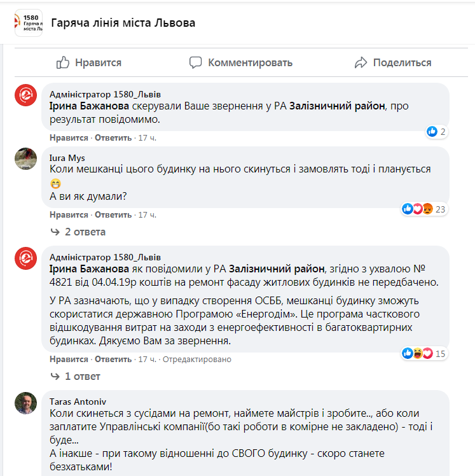Click the Iura Mys author name
475x476 pixels.
(67, 158)
